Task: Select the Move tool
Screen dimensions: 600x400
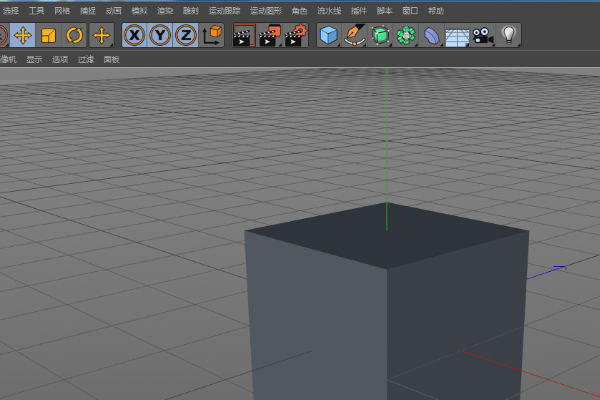Action: coord(22,36)
